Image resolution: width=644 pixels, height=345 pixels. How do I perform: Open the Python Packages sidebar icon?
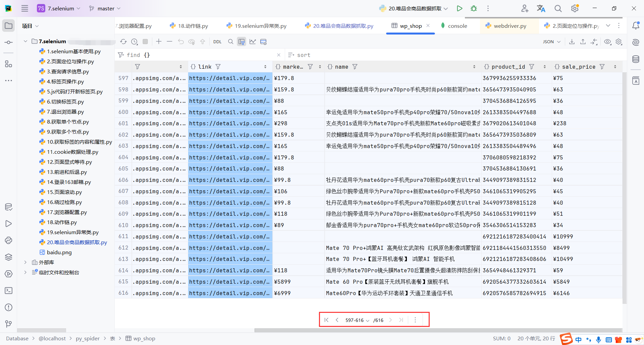tap(9, 257)
